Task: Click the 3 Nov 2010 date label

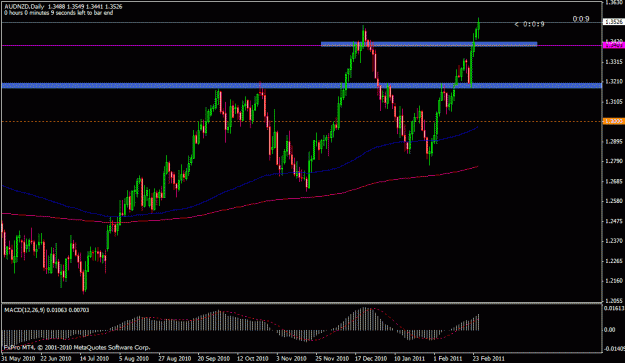Action: coord(291,358)
